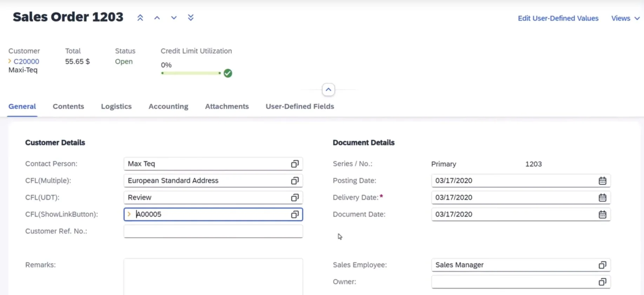Open the Delivery Date calendar picker
644x295 pixels.
click(x=602, y=197)
